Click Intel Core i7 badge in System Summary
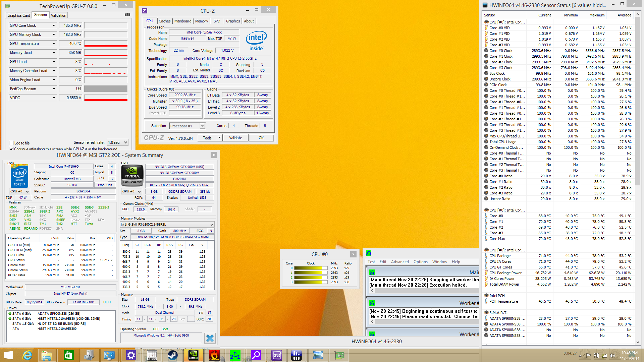This screenshot has height=362, width=644. tap(19, 176)
